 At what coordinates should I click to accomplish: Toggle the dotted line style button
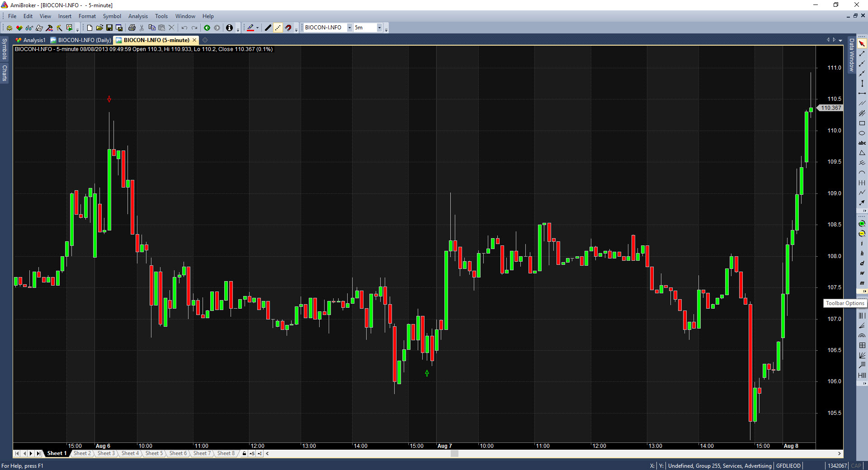[x=278, y=28]
